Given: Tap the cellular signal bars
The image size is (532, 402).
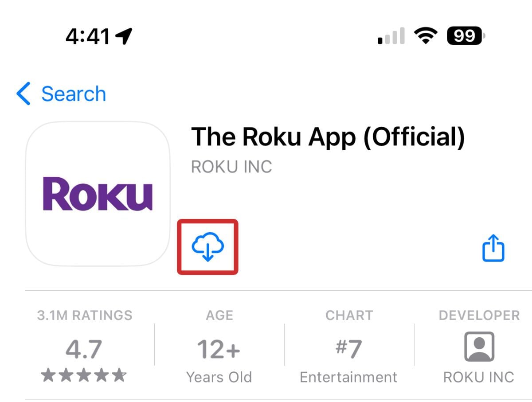Looking at the screenshot, I should pos(391,36).
